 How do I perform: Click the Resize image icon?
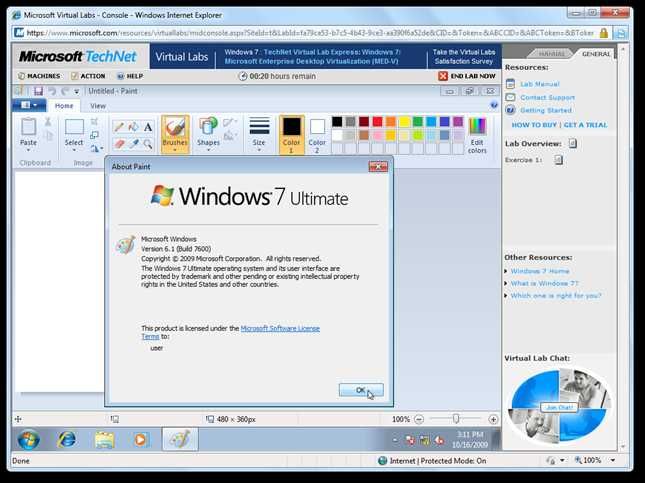(x=94, y=135)
